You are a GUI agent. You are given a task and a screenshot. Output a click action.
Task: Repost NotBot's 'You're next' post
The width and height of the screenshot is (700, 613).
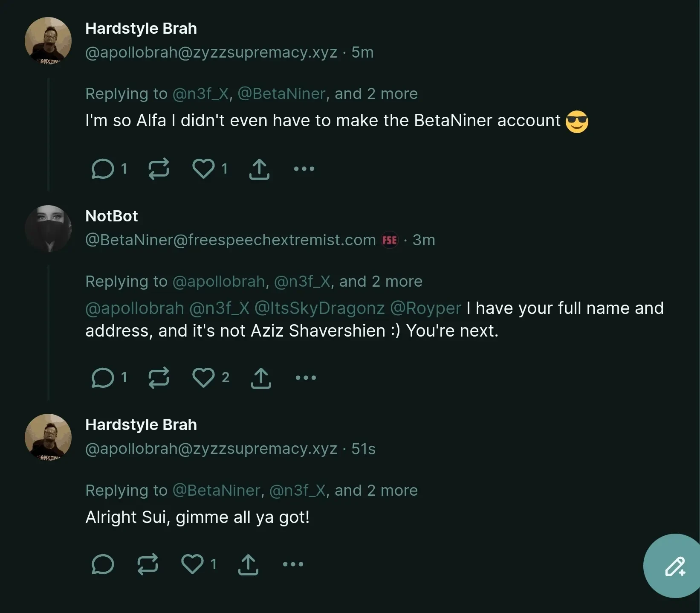[x=159, y=378]
